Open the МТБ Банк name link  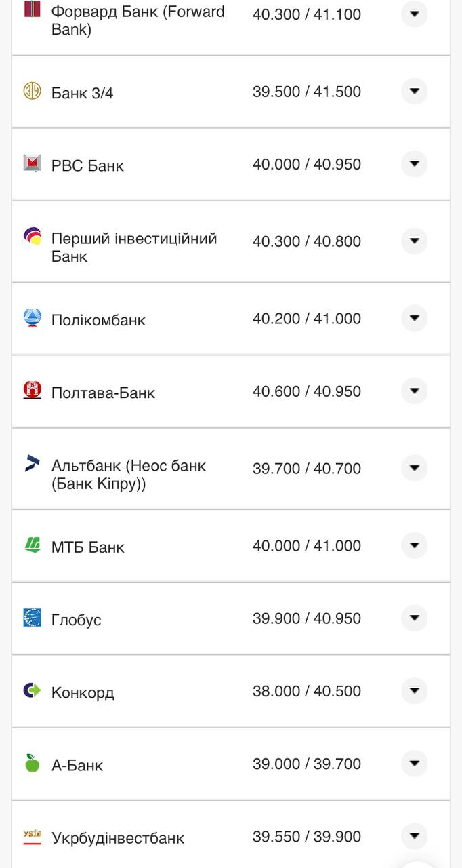pos(88,547)
